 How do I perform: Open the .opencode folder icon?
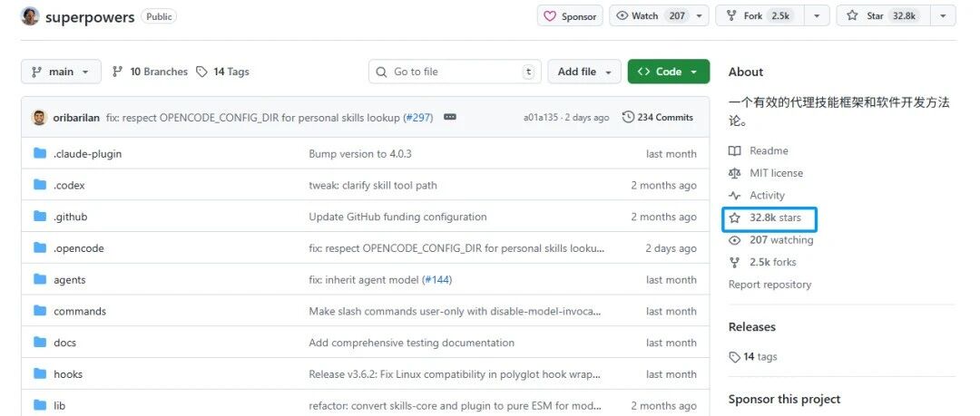(40, 248)
